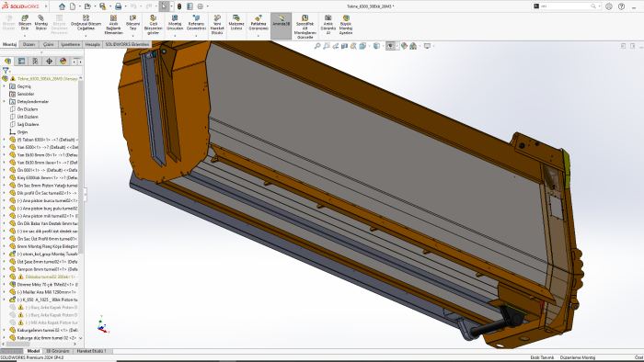The width and height of the screenshot is (644, 362).
Task: Switch to the Montaj ribbon tab
Action: pos(9,44)
